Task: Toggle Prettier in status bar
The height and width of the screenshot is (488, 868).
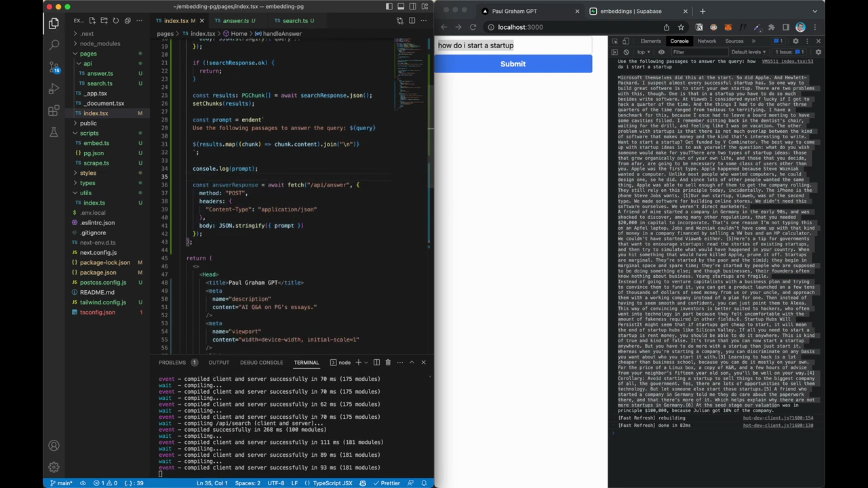Action: coord(387,483)
